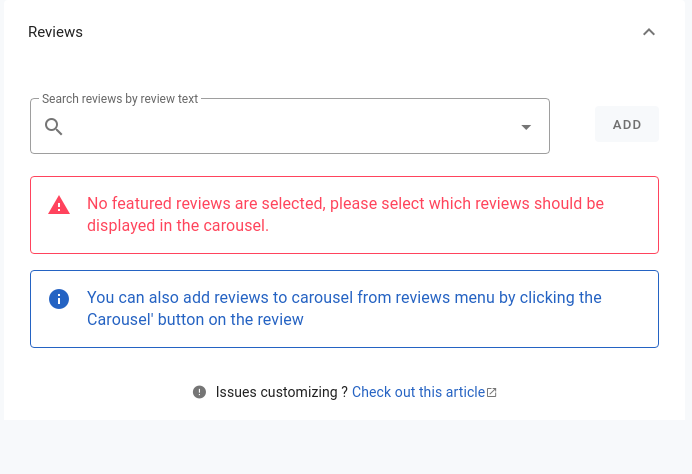Click the blue info circle icon
The width and height of the screenshot is (692, 474).
(x=59, y=299)
